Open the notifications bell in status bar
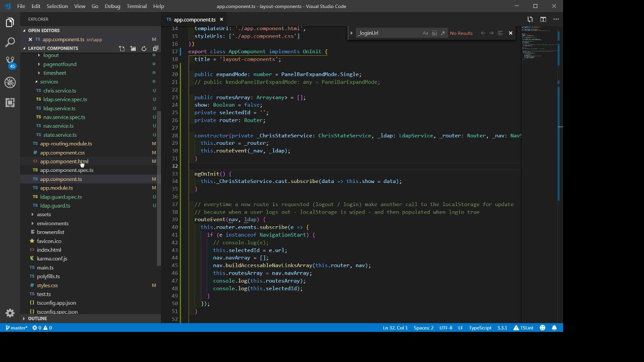This screenshot has width=644, height=362. (554, 328)
